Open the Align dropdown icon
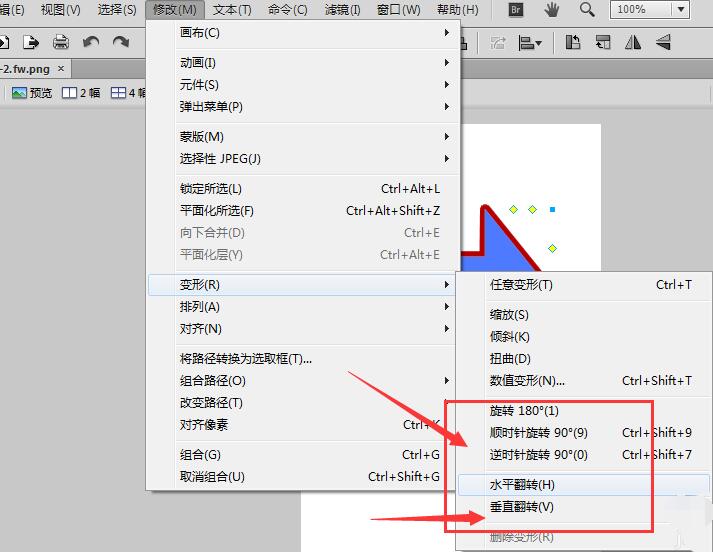 click(x=530, y=43)
